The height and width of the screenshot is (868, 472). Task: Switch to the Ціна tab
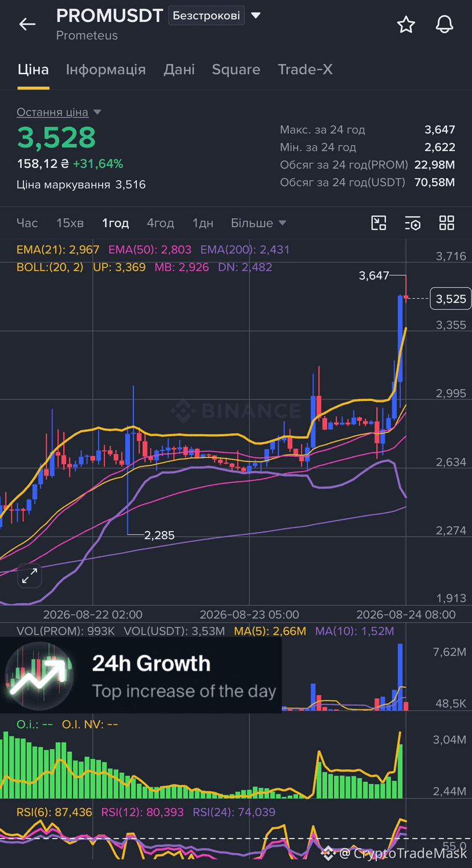coord(33,69)
